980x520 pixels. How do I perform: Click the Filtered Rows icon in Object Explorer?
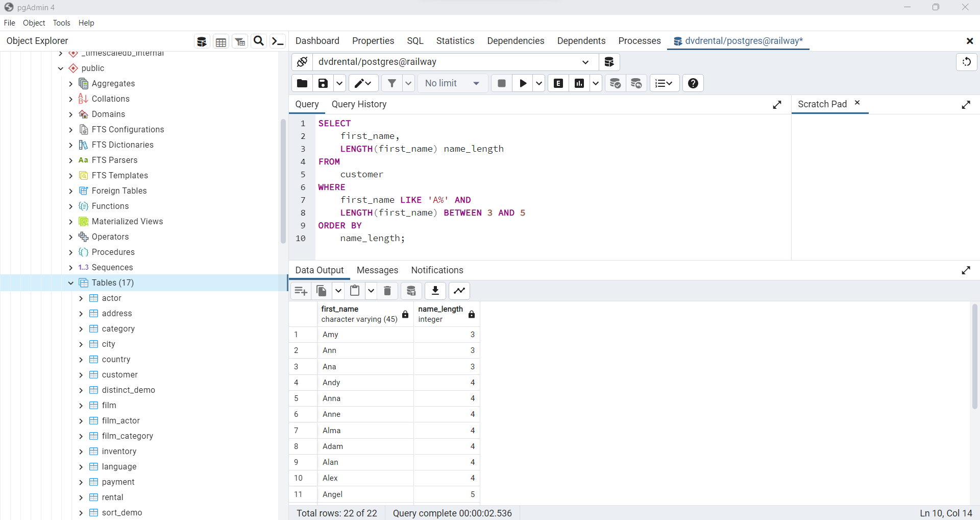pos(240,41)
